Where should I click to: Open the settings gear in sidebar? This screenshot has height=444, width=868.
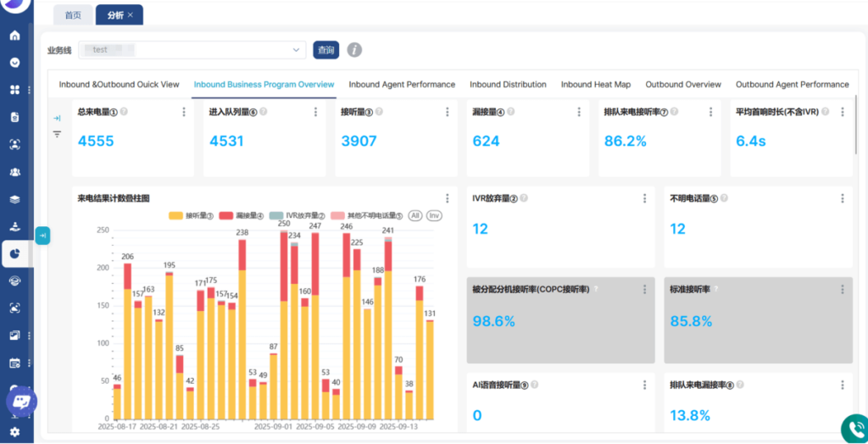[x=14, y=432]
